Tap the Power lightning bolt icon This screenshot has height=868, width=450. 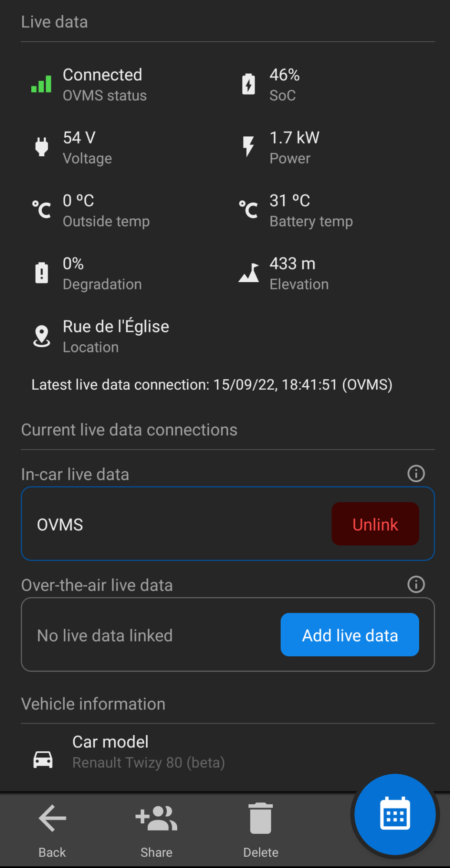(248, 147)
